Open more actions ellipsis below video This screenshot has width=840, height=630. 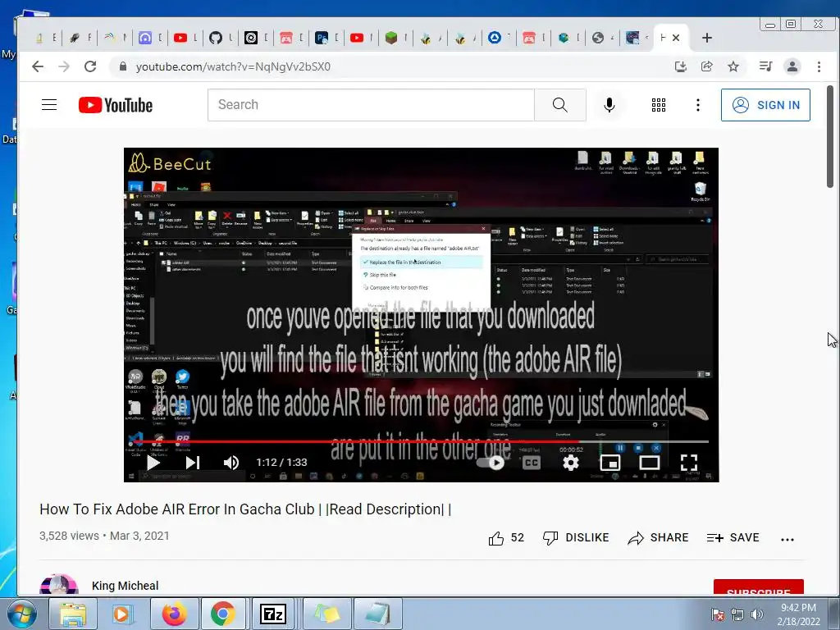coord(787,540)
